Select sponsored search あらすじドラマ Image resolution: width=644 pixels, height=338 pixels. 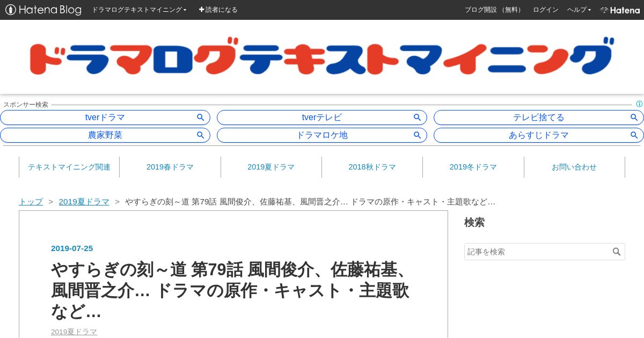click(539, 135)
